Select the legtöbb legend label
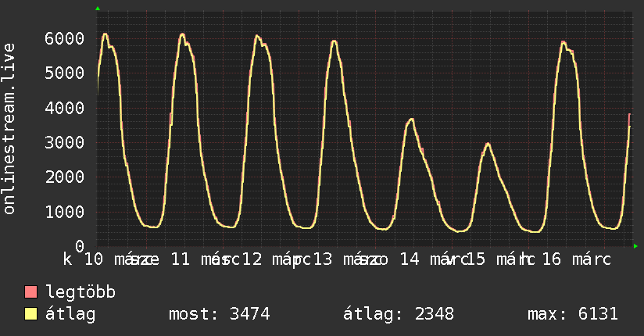This screenshot has width=644, height=336. [80, 292]
